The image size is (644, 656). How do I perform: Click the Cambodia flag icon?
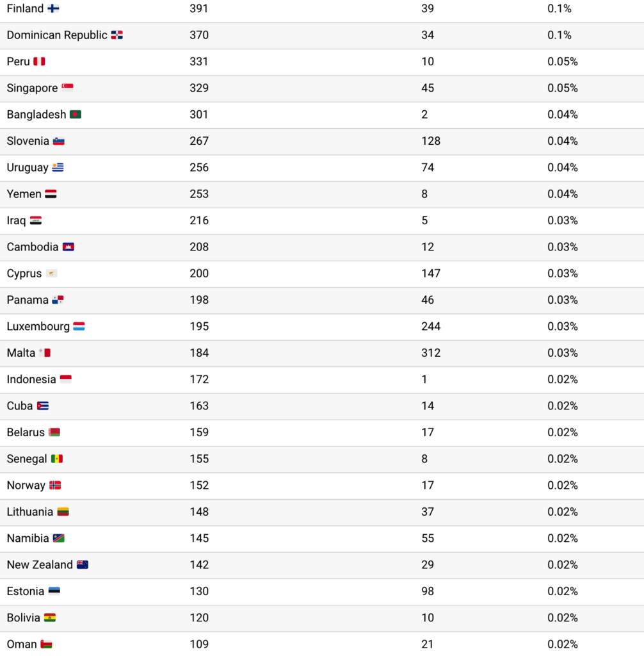pyautogui.click(x=68, y=247)
